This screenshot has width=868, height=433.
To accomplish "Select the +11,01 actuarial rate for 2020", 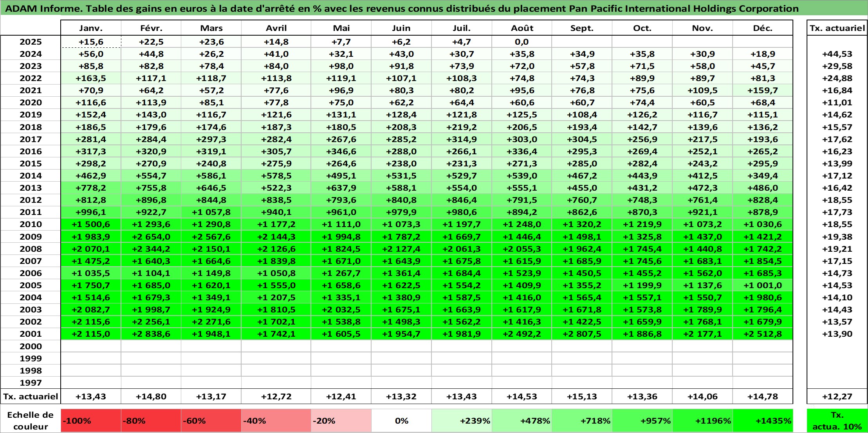I will (x=837, y=103).
